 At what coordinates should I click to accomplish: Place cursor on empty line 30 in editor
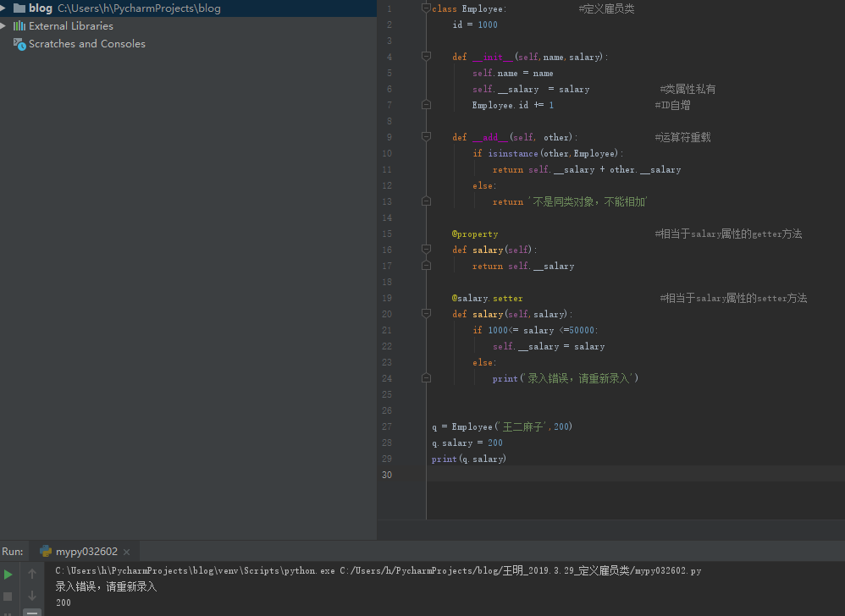coord(636,475)
